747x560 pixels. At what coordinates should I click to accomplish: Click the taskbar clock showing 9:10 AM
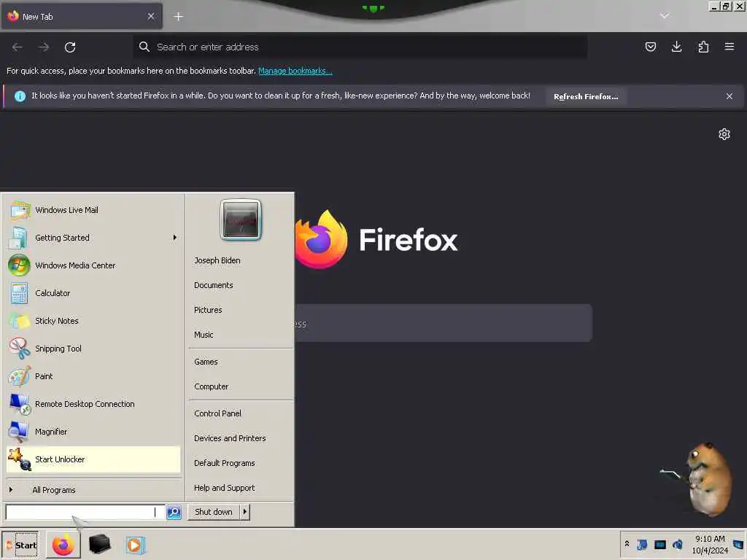click(710, 544)
